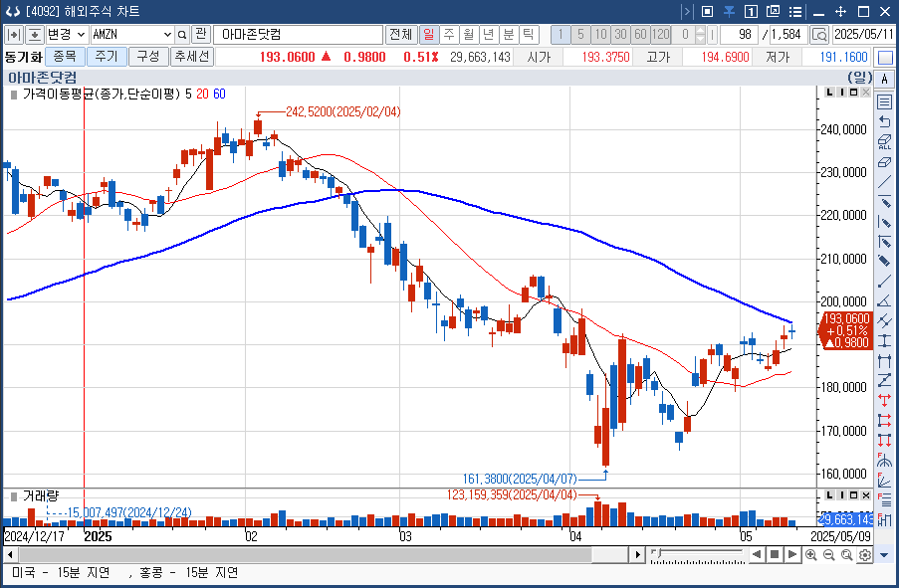Viewport: 899px width, 588px height.
Task: Open the 변경 dropdown
Action: pyautogui.click(x=66, y=35)
